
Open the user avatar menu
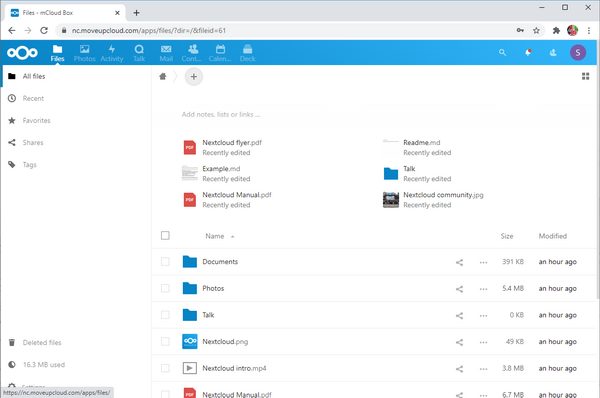pos(578,52)
